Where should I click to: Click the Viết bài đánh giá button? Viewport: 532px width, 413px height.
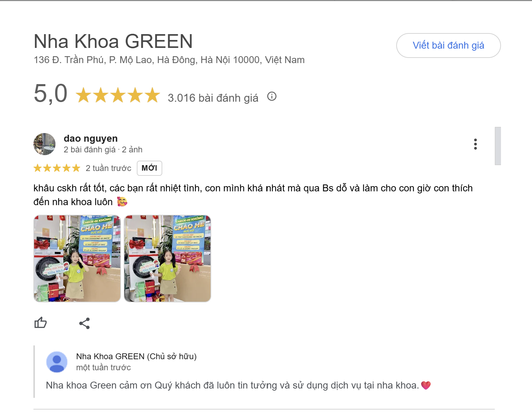tap(448, 46)
